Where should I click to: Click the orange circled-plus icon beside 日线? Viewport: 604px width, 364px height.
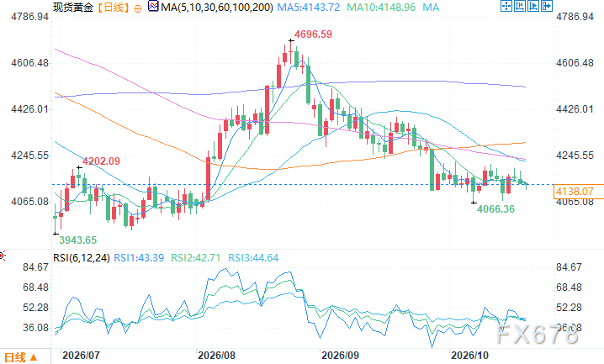pos(138,8)
